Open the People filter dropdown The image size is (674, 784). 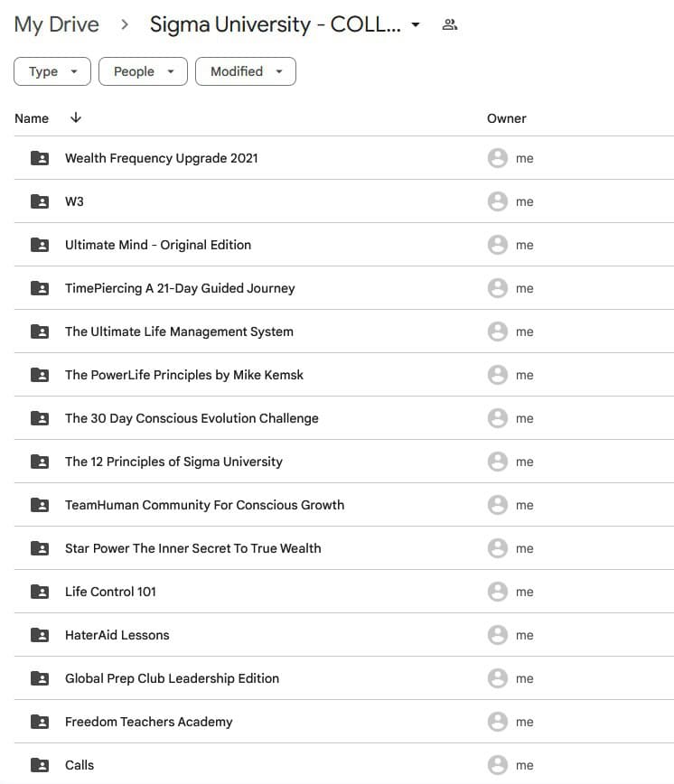click(x=143, y=71)
